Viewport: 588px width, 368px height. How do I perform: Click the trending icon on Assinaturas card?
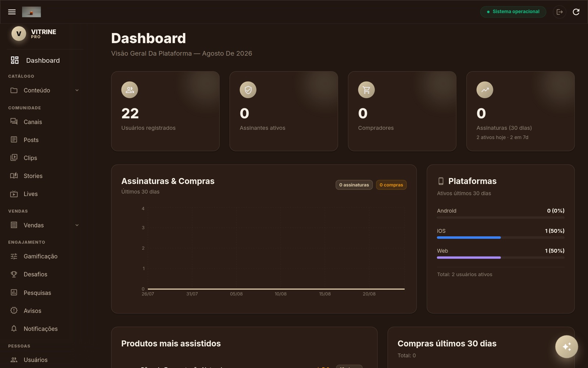coord(485,90)
